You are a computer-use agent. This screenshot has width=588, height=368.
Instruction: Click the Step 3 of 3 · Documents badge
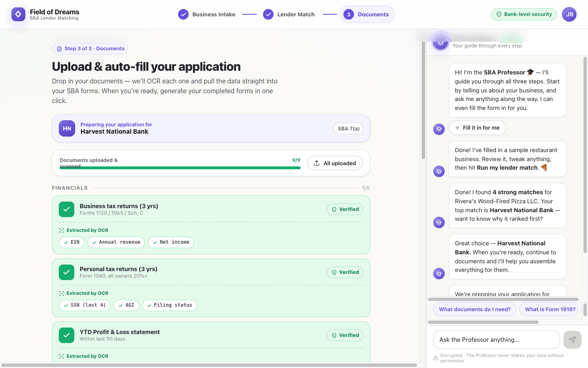pyautogui.click(x=90, y=49)
